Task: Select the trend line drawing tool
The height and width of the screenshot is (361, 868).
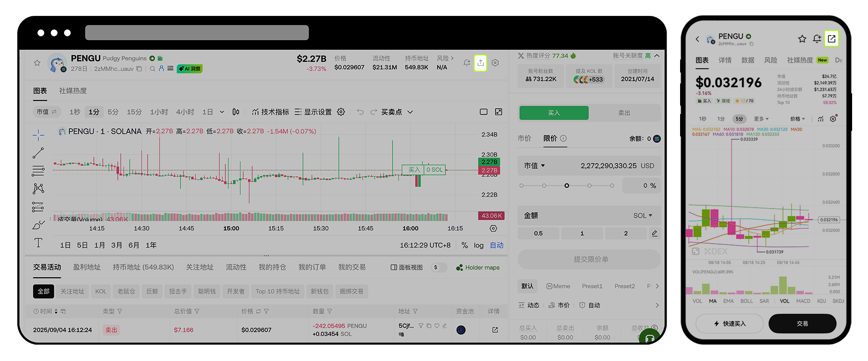Action: (38, 153)
